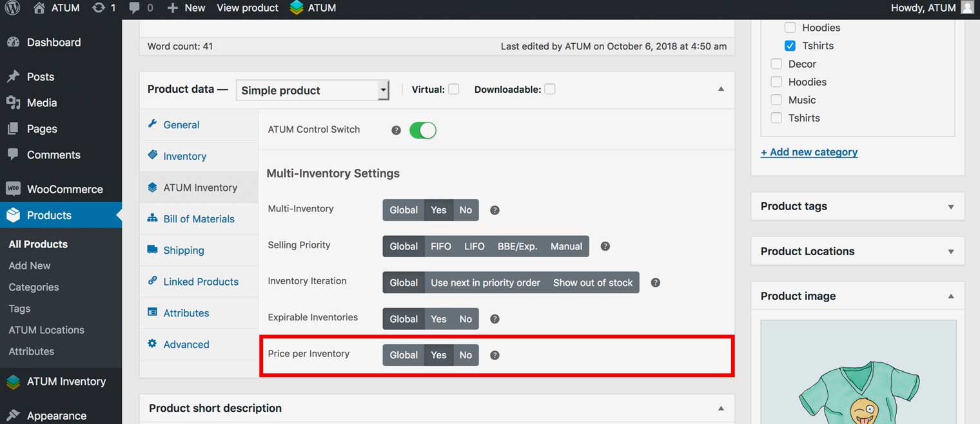Turn off the ATUM Control Switch toggle
Viewport: 980px width, 424px height.
(x=423, y=130)
